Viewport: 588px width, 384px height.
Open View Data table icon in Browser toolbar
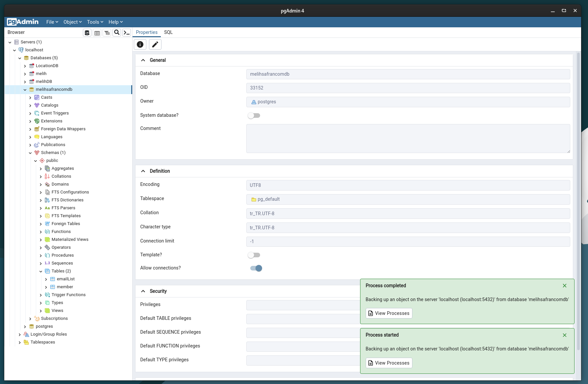pyautogui.click(x=97, y=33)
